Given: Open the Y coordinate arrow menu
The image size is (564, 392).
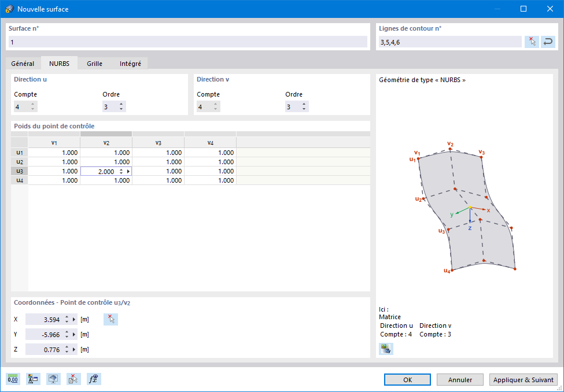Looking at the screenshot, I should pos(74,334).
